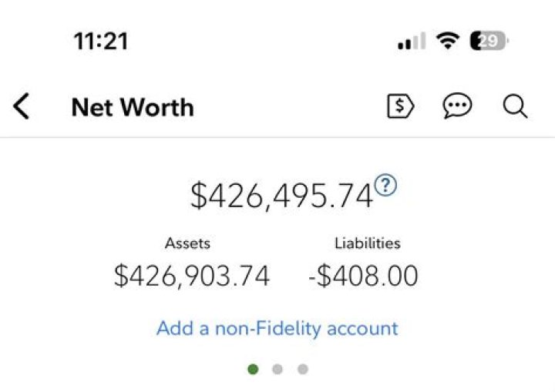
Task: Tap the search magnifier icon
Action: coord(515,106)
